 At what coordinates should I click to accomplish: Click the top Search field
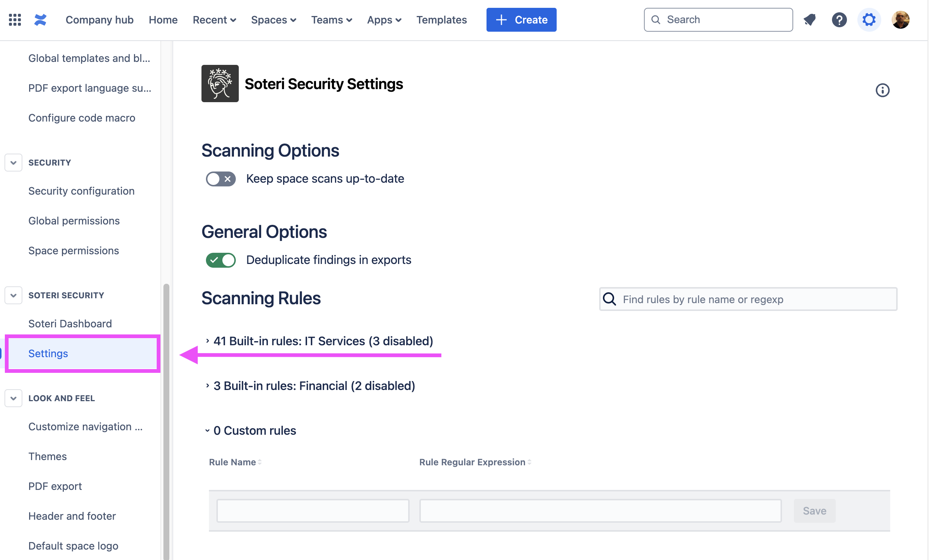tap(718, 20)
